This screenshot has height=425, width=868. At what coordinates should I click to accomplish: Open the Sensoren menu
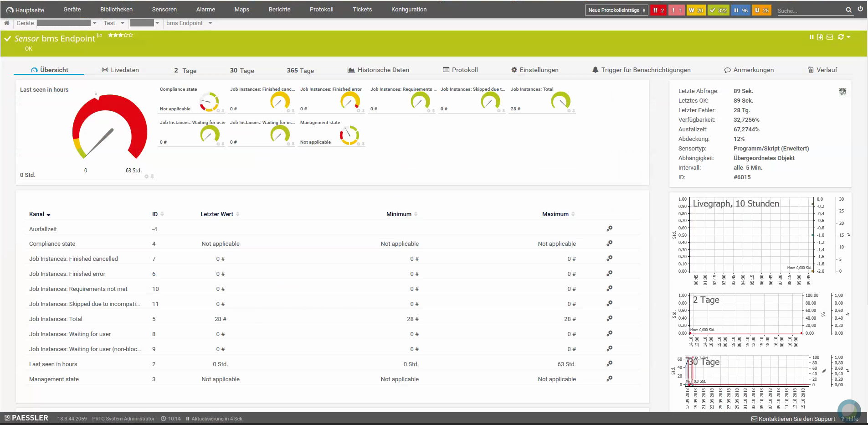[x=164, y=9]
